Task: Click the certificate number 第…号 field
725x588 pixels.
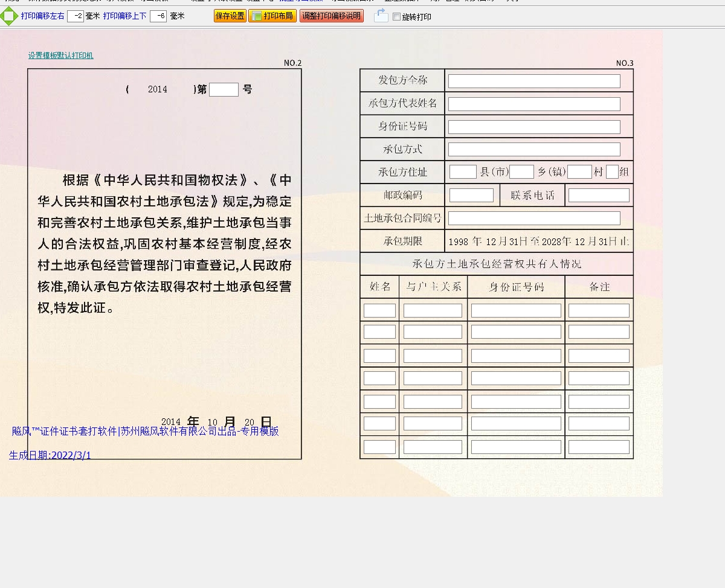Action: (224, 89)
